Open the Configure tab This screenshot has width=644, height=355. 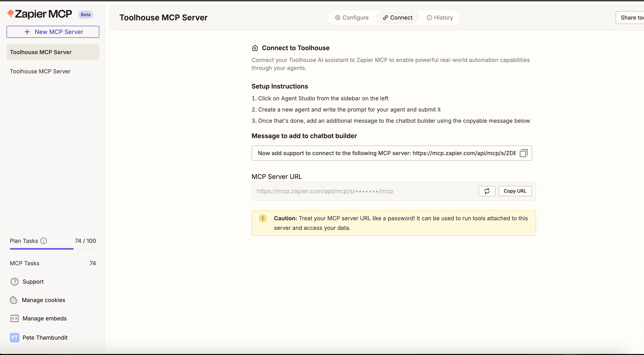tap(352, 18)
